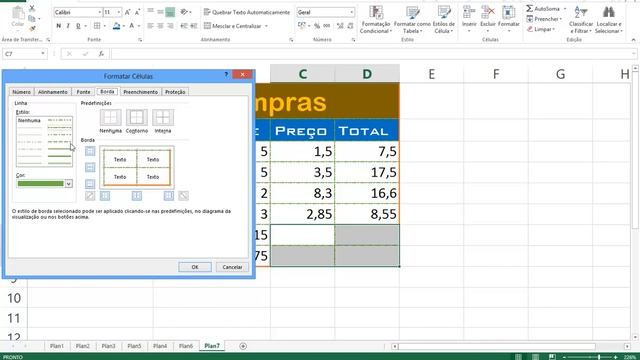
Task: Apply the Contorno outline border preset
Action: tap(137, 118)
